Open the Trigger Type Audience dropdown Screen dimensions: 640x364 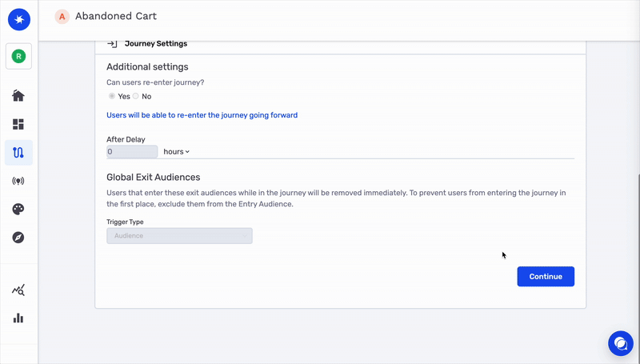coord(179,236)
